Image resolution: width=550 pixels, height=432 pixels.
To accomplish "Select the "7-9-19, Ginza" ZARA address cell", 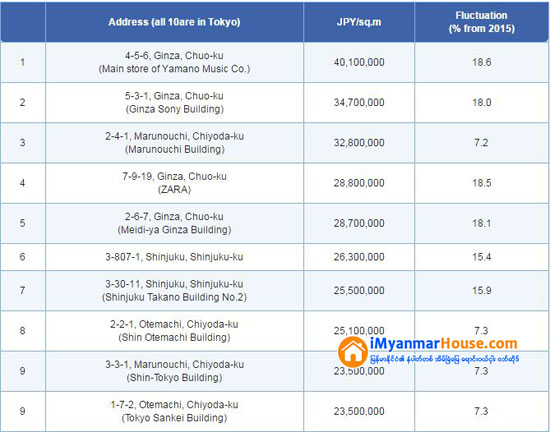I will pyautogui.click(x=174, y=183).
